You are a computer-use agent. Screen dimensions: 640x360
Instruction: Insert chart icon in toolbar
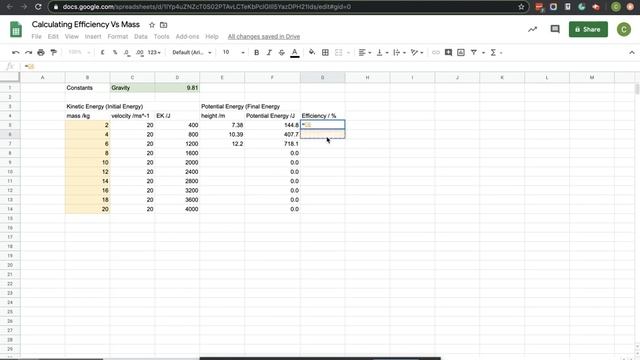tap(461, 53)
